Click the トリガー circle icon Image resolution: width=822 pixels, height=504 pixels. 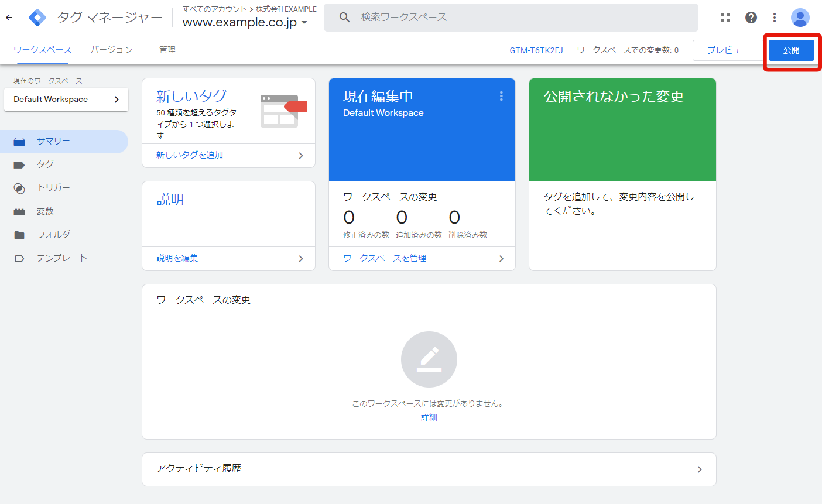tap(19, 188)
